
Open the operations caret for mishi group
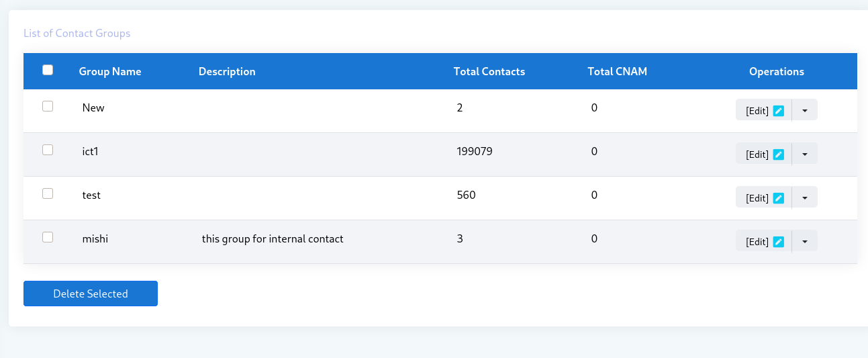pos(805,241)
